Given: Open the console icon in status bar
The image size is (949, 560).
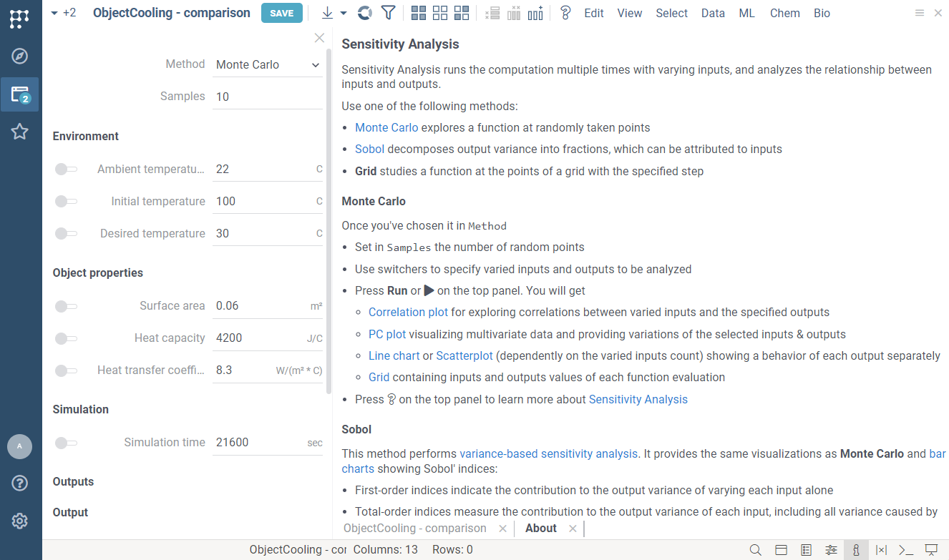Looking at the screenshot, I should 906,550.
